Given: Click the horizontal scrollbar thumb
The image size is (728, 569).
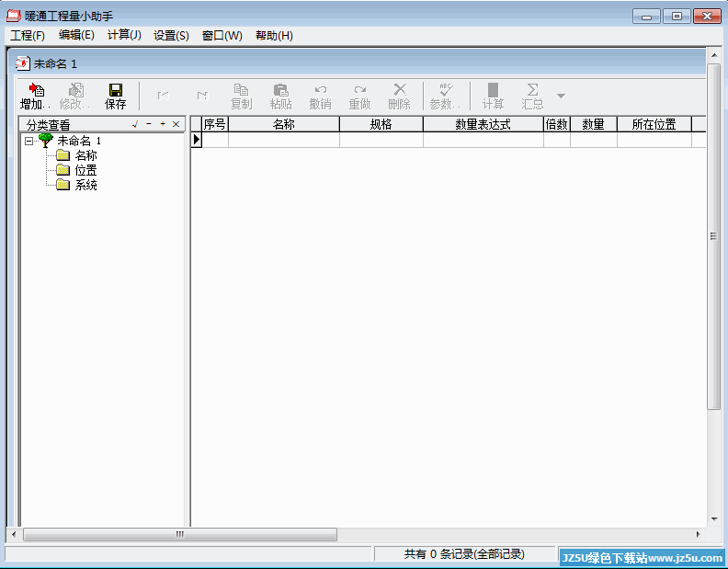Looking at the screenshot, I should point(180,534).
